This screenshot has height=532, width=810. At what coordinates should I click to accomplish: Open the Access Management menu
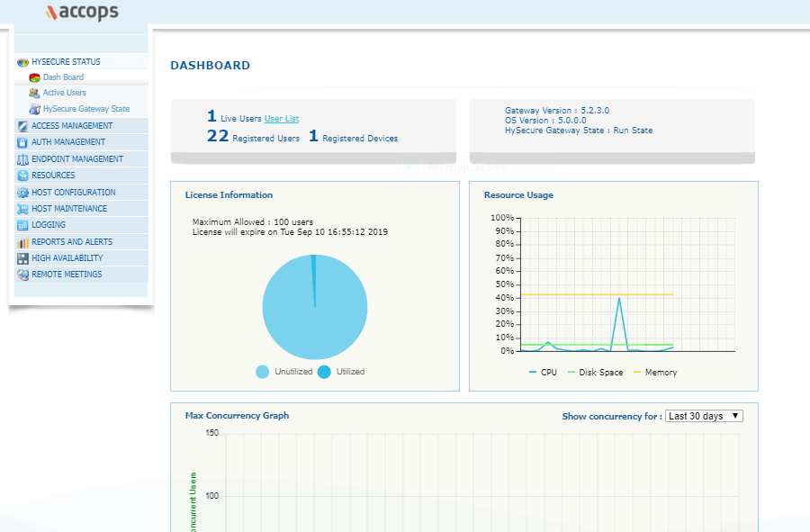point(82,126)
